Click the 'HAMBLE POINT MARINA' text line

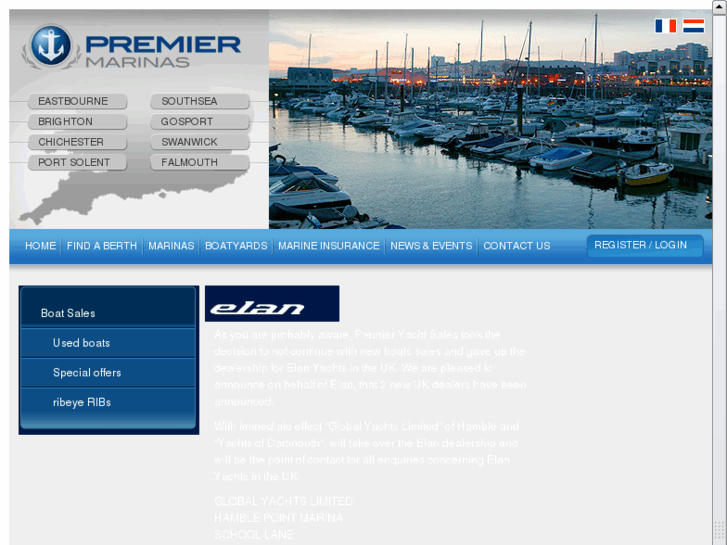point(278,518)
